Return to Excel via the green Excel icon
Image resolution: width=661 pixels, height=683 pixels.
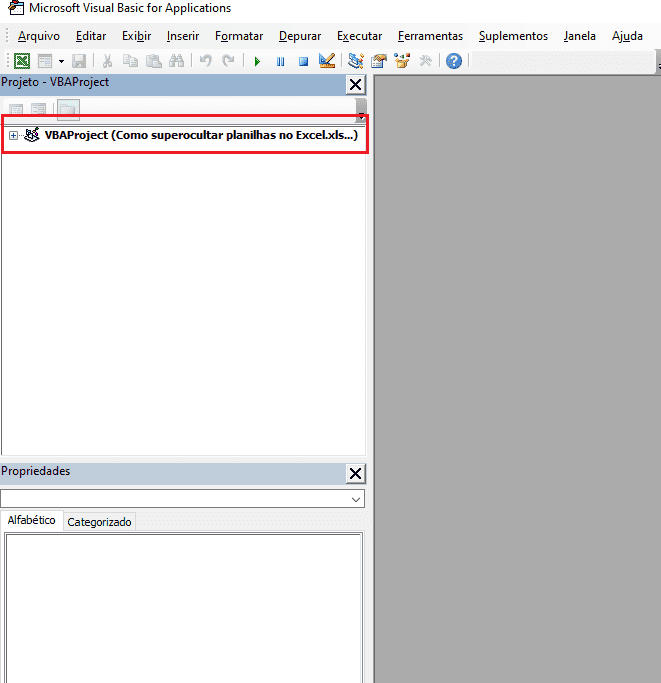point(22,61)
